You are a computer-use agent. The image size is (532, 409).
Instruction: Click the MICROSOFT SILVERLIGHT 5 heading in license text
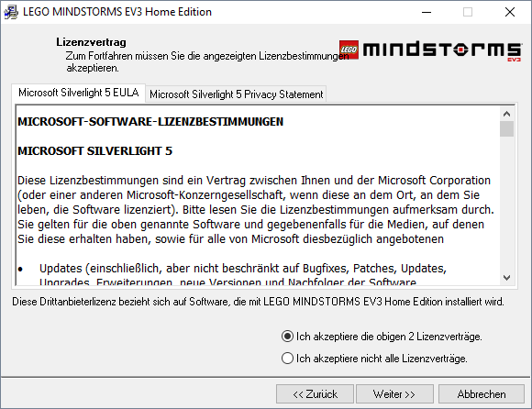click(x=95, y=151)
